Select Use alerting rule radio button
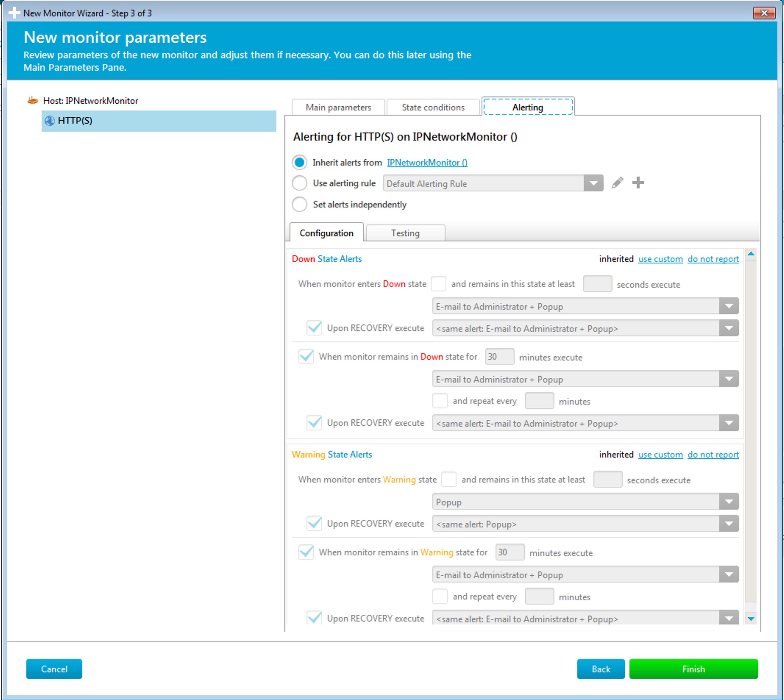This screenshot has height=700, width=784. (x=299, y=183)
